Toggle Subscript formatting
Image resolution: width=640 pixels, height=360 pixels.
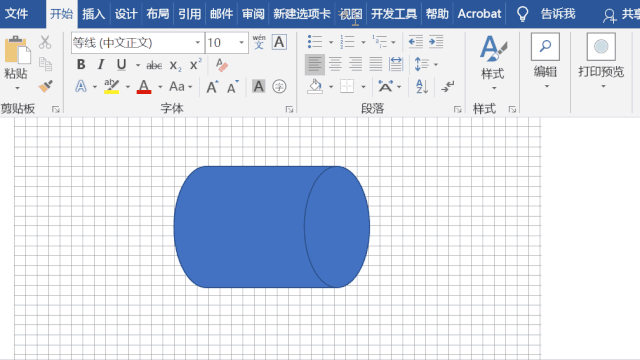[176, 65]
